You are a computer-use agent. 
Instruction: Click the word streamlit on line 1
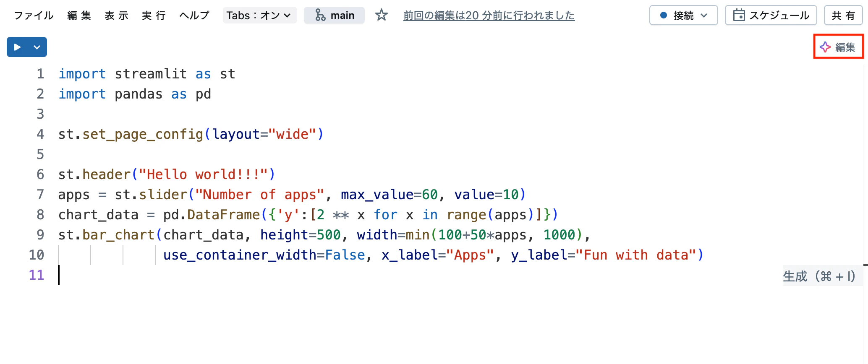[x=151, y=74]
